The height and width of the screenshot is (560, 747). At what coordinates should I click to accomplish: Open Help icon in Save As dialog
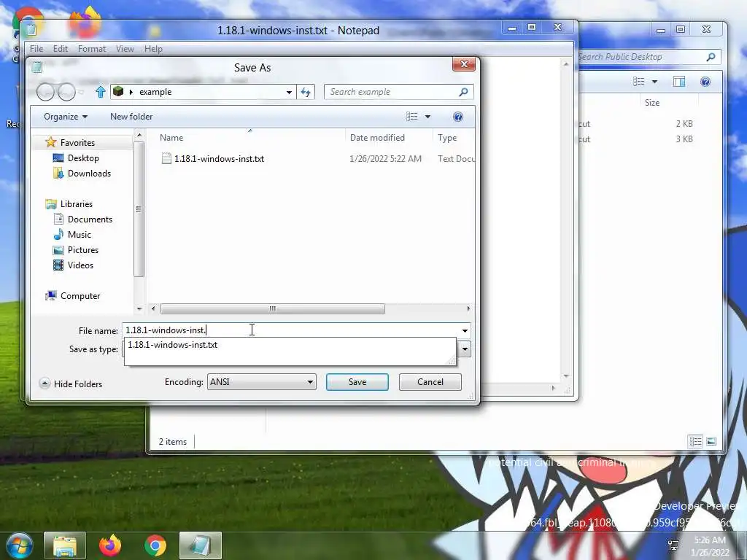pos(458,117)
